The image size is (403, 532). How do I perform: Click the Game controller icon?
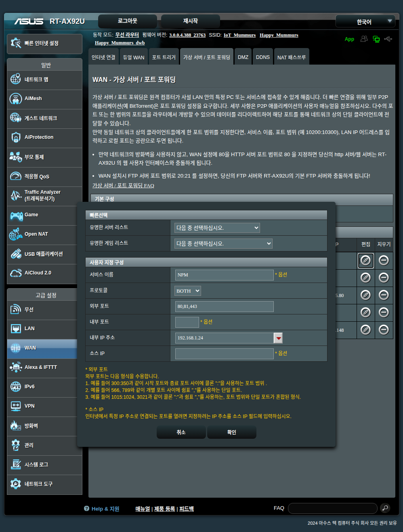16,216
